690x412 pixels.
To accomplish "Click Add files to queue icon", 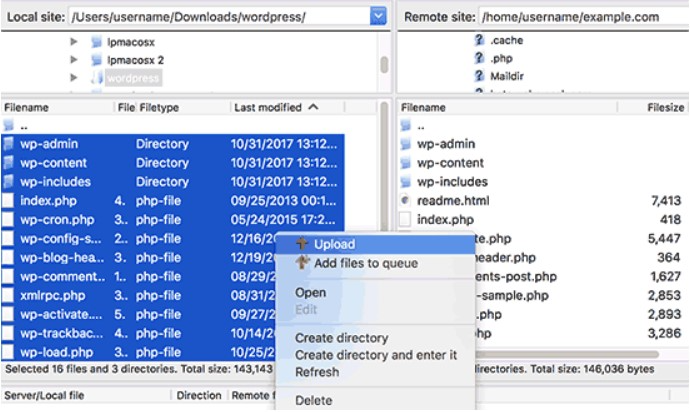I will (302, 262).
